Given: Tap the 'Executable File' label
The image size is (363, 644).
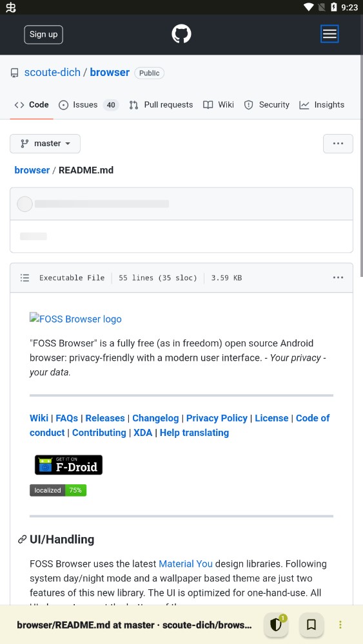Looking at the screenshot, I should [72, 278].
